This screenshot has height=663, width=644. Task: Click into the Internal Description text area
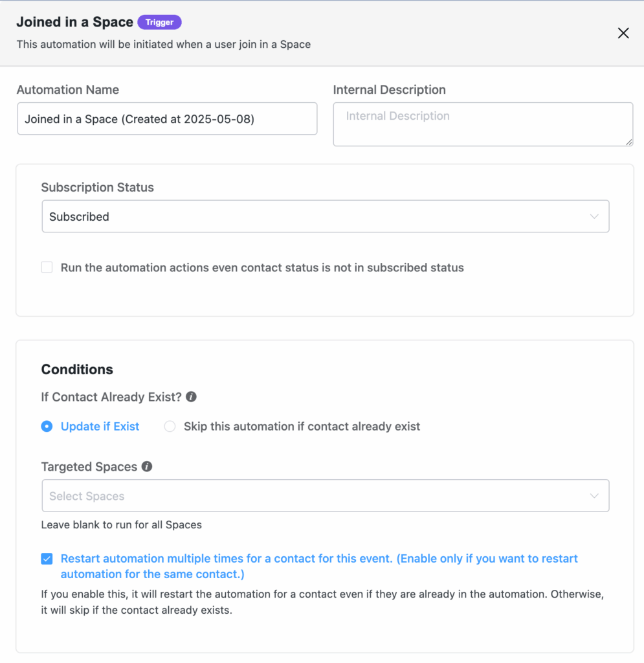pos(482,124)
